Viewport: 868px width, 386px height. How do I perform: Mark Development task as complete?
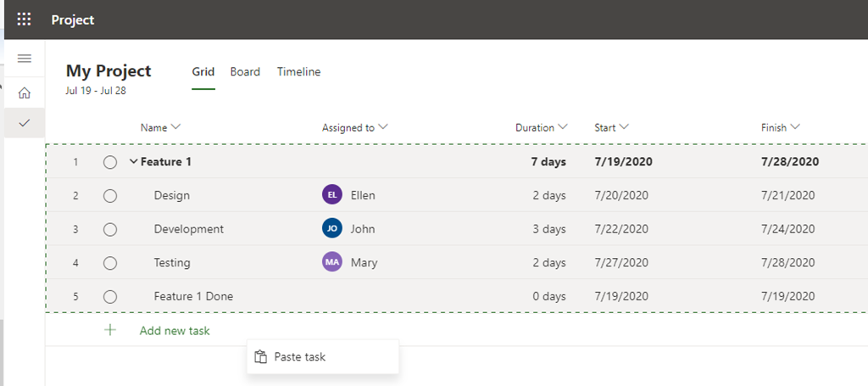[x=110, y=229]
